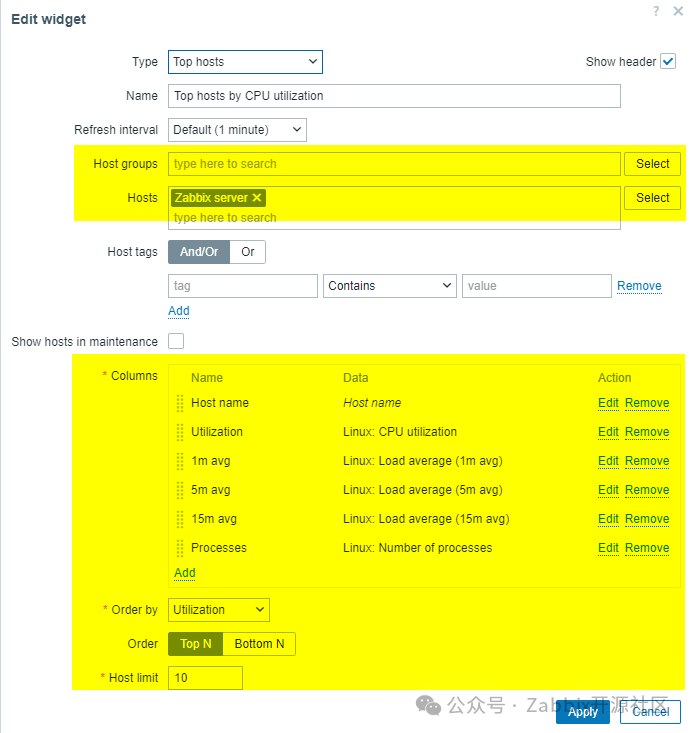Edit the 1m avg column
The height and width of the screenshot is (733, 691).
[608, 461]
